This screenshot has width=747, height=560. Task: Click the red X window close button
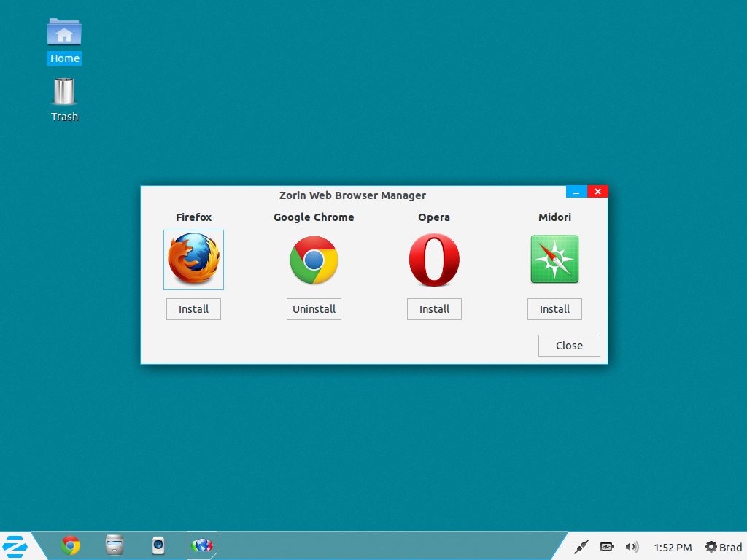click(598, 192)
